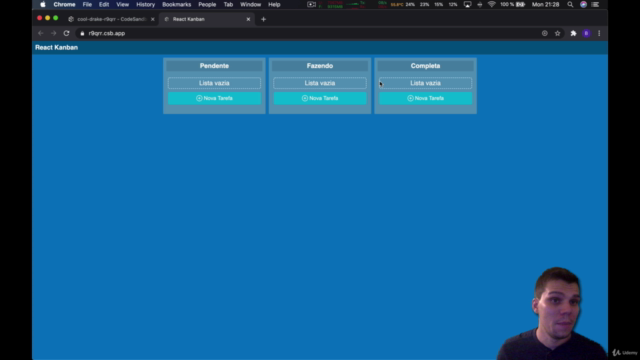The width and height of the screenshot is (640, 360).
Task: Click the battery status indicator
Action: click(x=513, y=4)
